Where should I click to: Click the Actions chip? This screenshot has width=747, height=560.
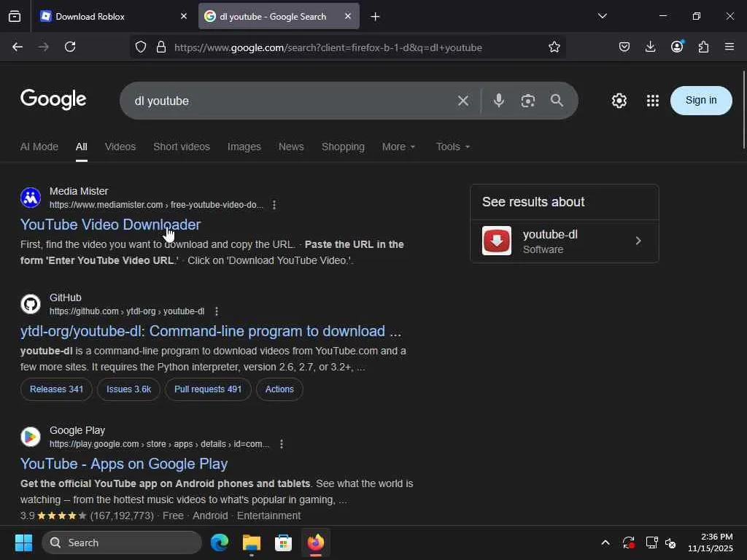(x=279, y=389)
